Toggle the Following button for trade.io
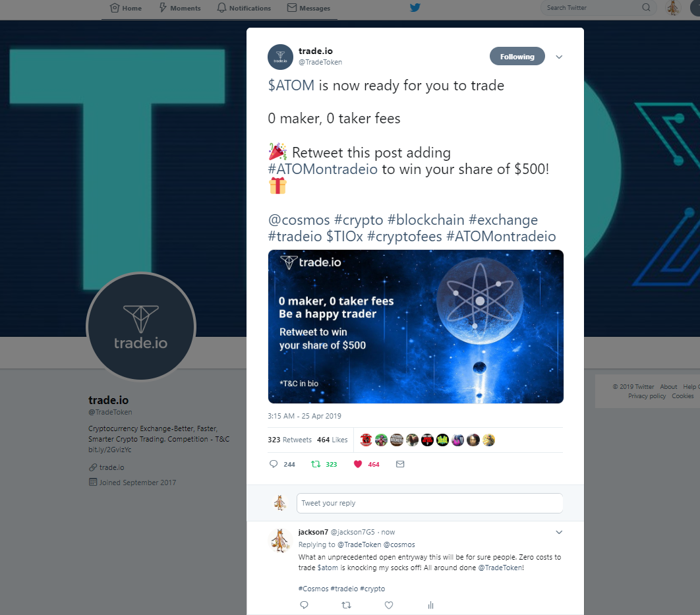This screenshot has width=700, height=615. (517, 56)
